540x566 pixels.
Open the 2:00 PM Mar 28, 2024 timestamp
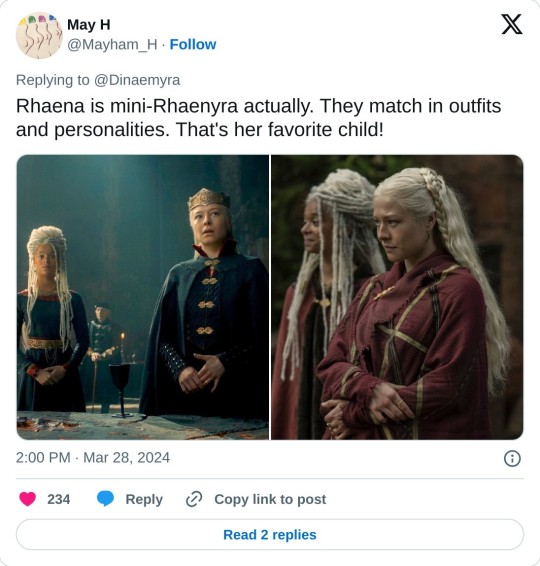pos(93,458)
